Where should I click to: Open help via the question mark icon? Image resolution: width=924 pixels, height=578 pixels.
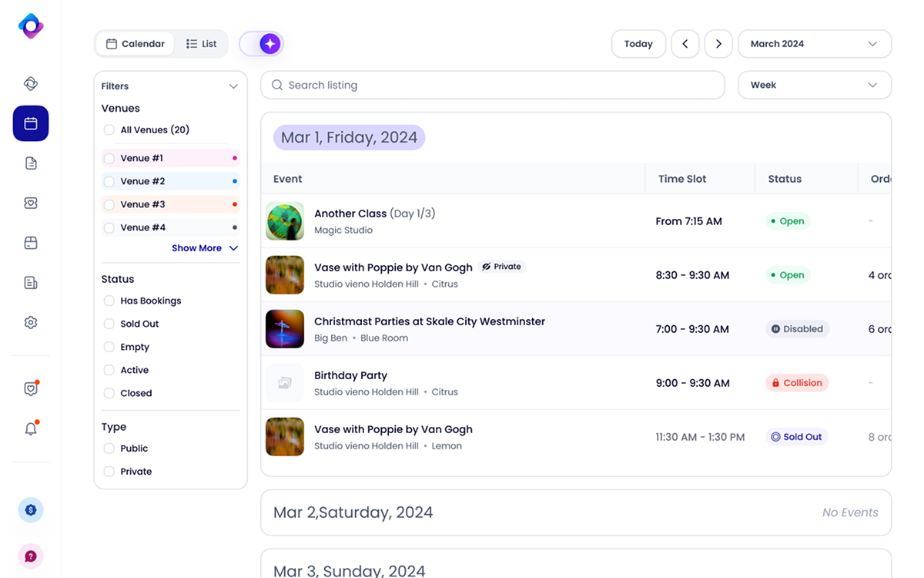30,556
